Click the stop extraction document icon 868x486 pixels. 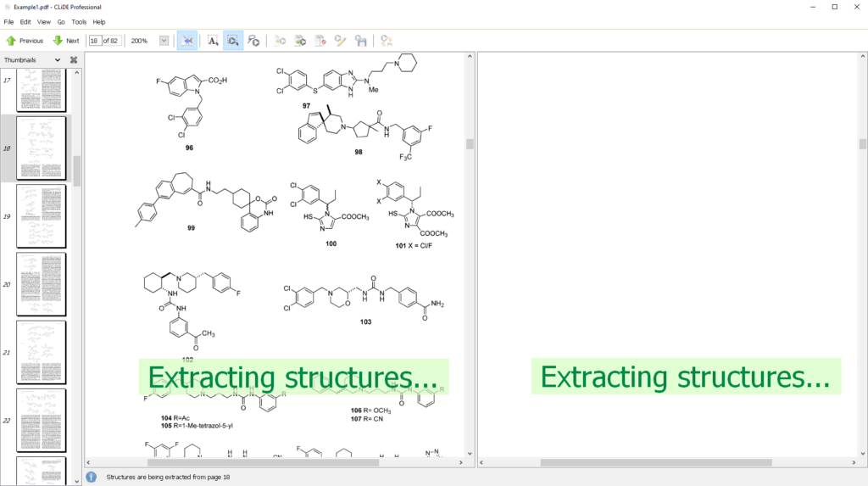320,41
